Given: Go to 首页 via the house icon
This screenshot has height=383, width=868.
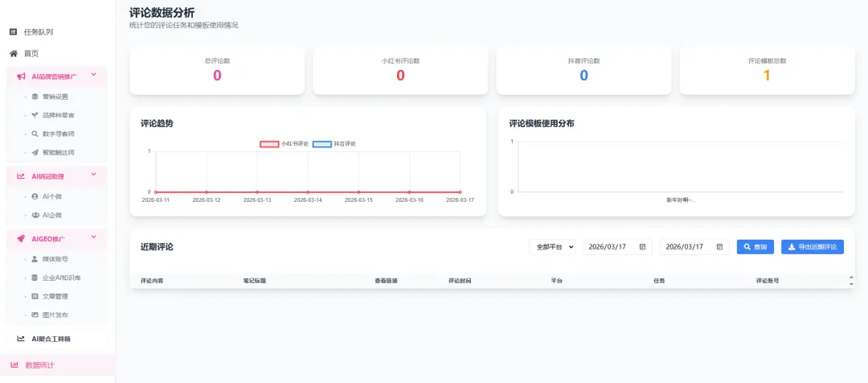Looking at the screenshot, I should pyautogui.click(x=14, y=54).
